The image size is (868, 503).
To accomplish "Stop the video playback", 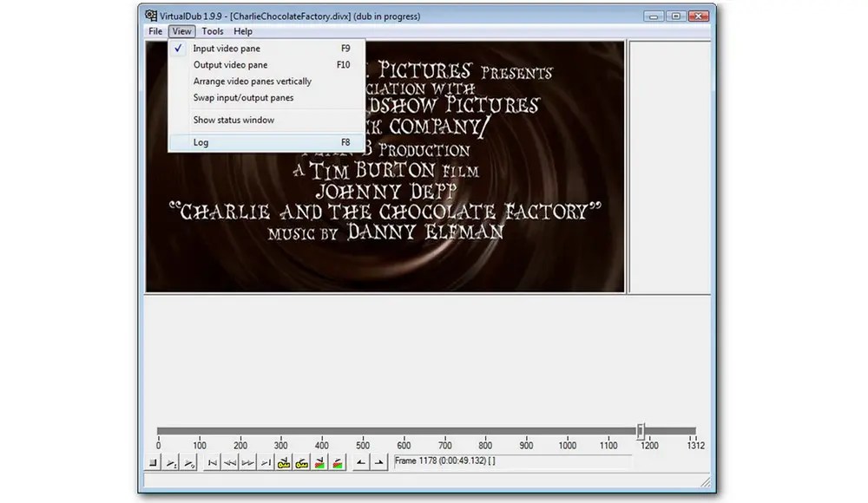I will [153, 462].
